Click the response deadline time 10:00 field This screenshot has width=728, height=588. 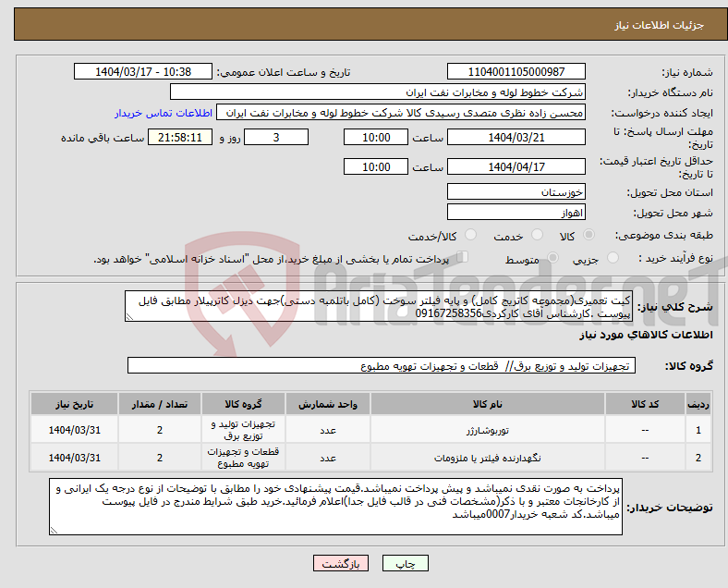[x=376, y=137]
